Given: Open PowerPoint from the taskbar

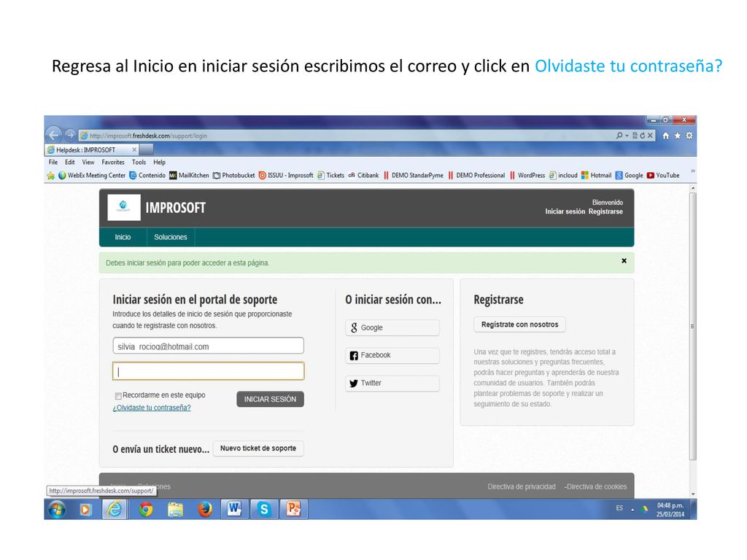Looking at the screenshot, I should pos(293,510).
